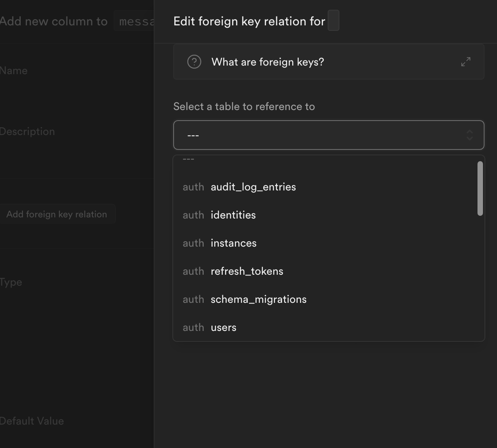Click Add foreign key relation button
The height and width of the screenshot is (448, 497).
click(57, 214)
